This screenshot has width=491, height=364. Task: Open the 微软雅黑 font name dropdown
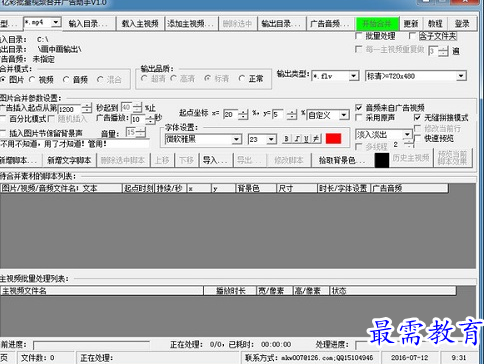[236, 139]
